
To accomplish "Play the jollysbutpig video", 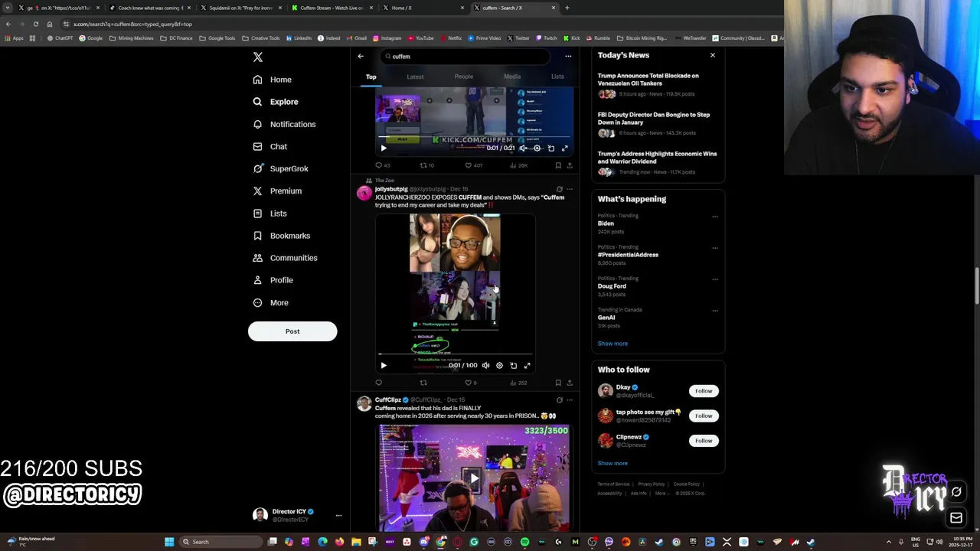I will [x=384, y=366].
